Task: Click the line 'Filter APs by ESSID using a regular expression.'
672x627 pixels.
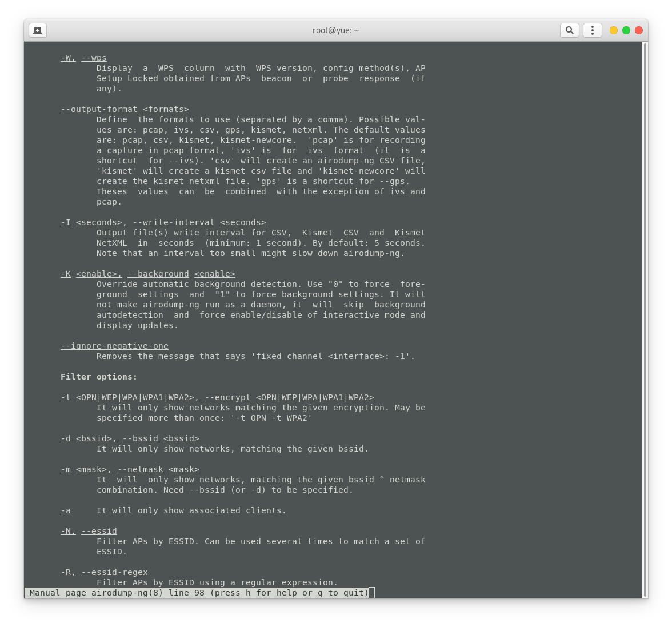Action: click(217, 582)
